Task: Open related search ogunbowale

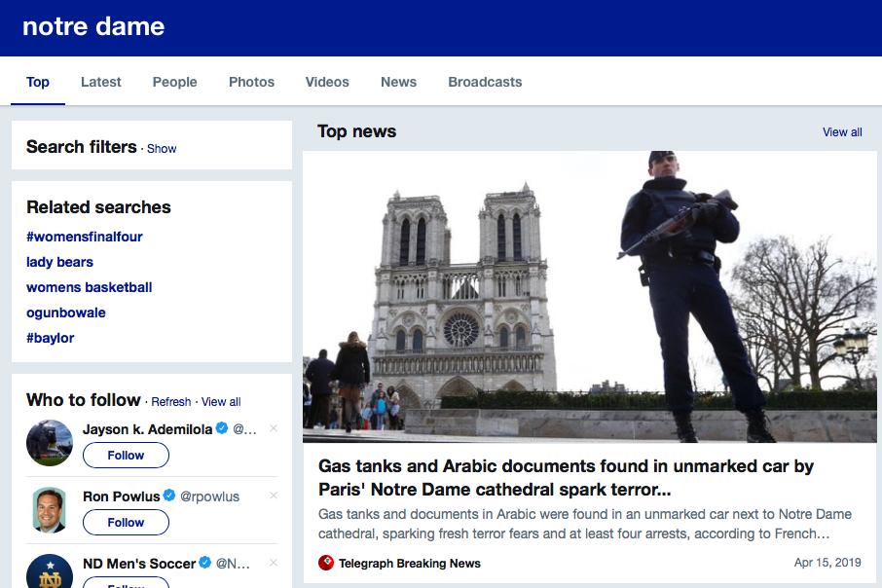Action: tap(66, 312)
